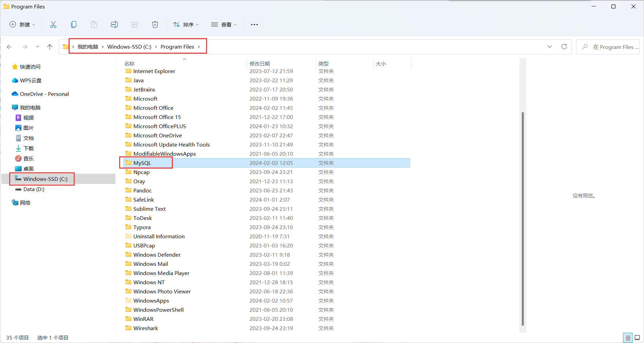
Task: Sort by the 修改日期 column header
Action: point(260,64)
